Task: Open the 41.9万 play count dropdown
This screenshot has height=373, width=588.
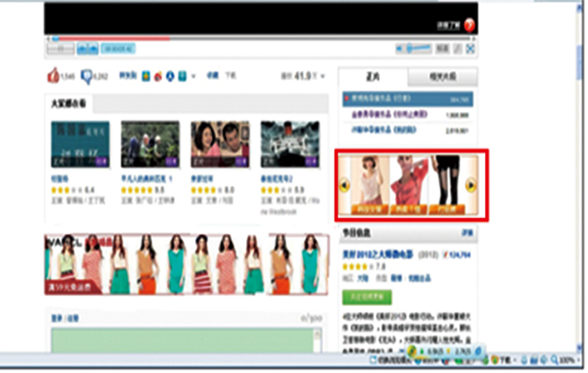Action: [x=303, y=76]
